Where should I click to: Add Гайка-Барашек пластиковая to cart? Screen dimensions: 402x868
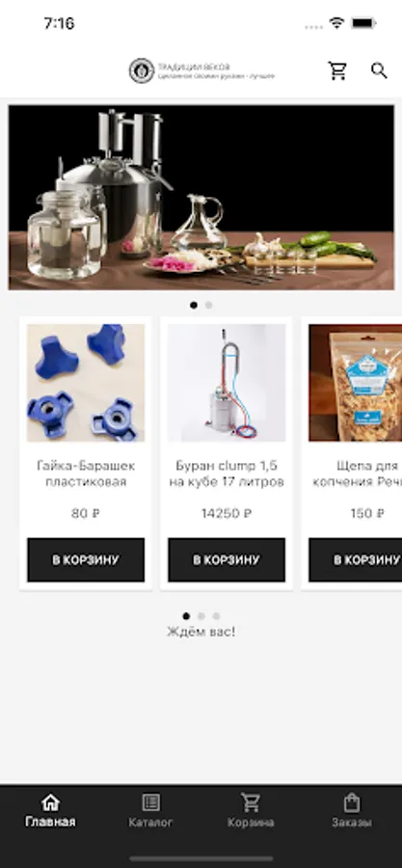[x=86, y=559]
